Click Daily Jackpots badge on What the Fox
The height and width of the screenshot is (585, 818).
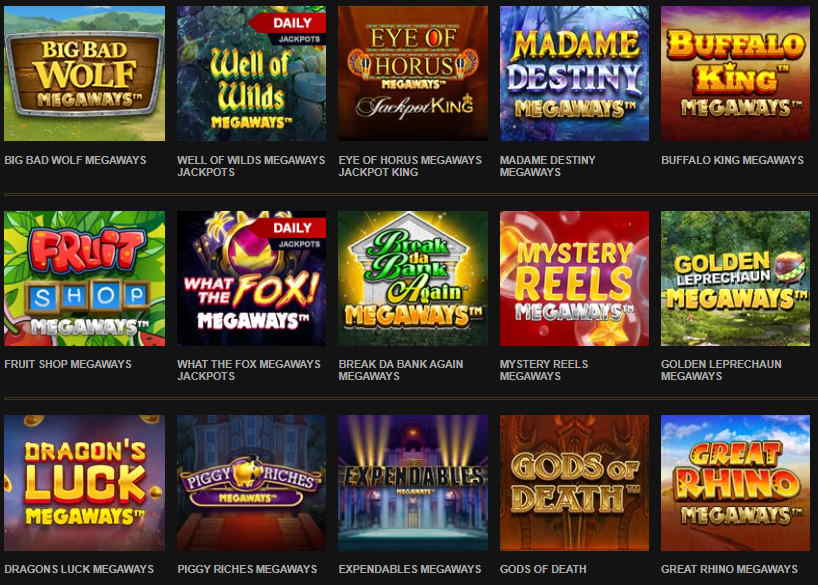pyautogui.click(x=290, y=234)
